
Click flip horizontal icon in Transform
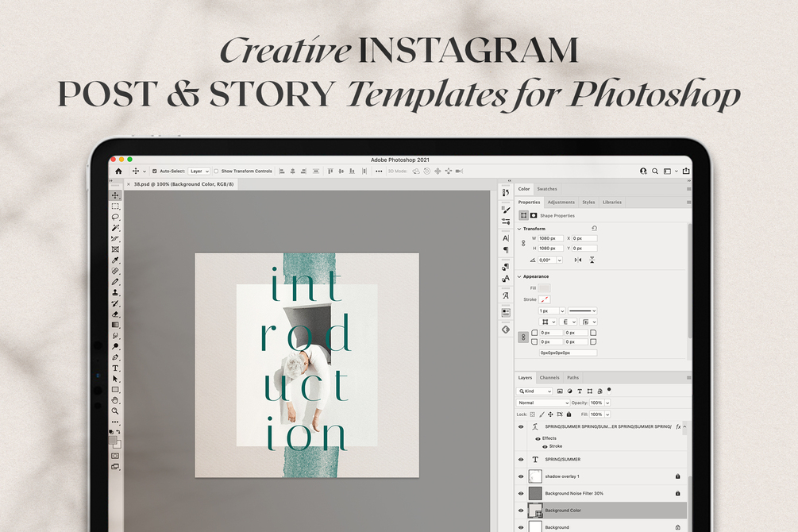pos(577,260)
